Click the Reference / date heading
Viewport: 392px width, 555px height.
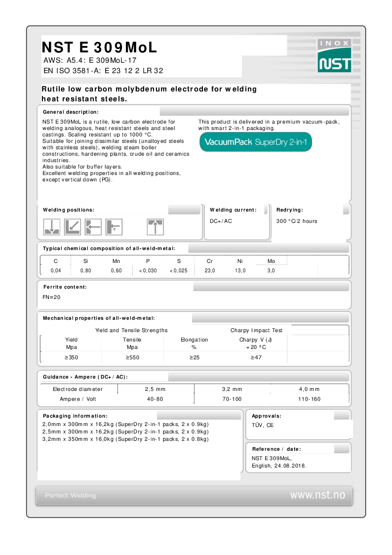(276, 449)
